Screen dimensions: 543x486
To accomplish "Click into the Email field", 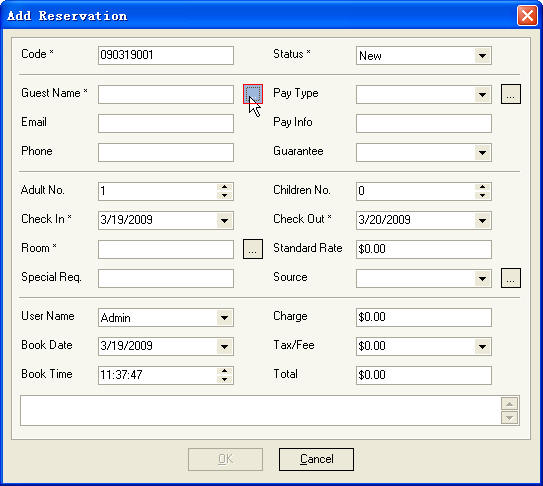I will click(x=166, y=123).
